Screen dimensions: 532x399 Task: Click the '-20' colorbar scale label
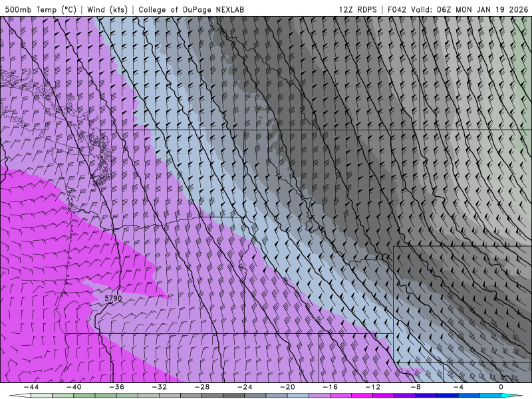pos(287,387)
